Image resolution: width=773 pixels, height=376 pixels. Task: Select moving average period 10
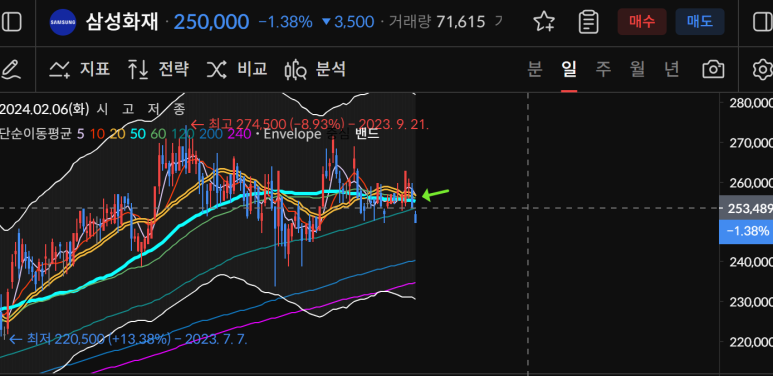coord(97,134)
